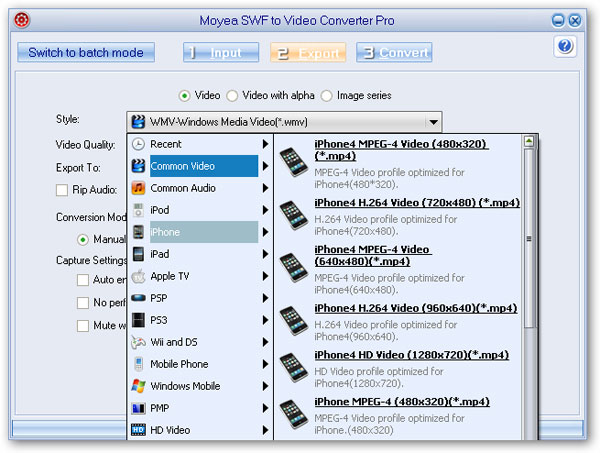Select iPhone4 H.264 Video (720x480) profile link
600x453 pixels.
click(x=417, y=203)
